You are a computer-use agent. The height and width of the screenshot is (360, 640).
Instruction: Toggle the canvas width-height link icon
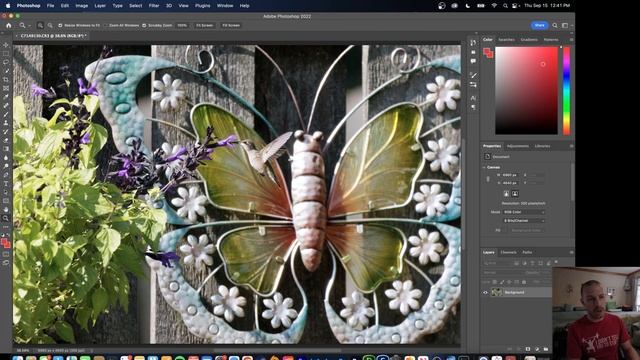click(488, 179)
